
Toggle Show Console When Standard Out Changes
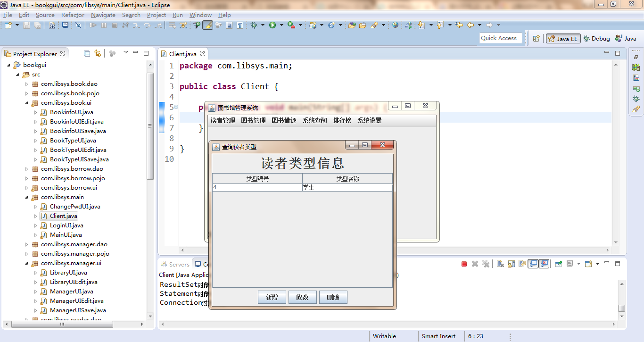coord(533,264)
